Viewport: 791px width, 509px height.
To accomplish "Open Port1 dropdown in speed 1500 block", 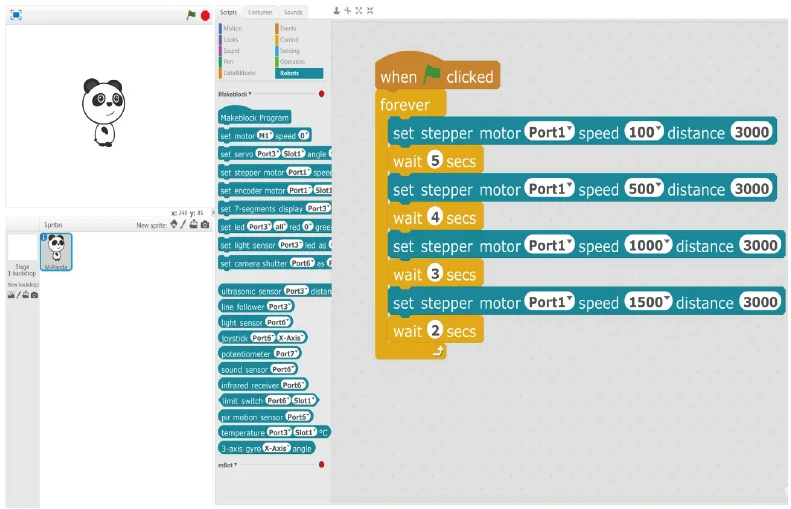I will pyautogui.click(x=549, y=302).
